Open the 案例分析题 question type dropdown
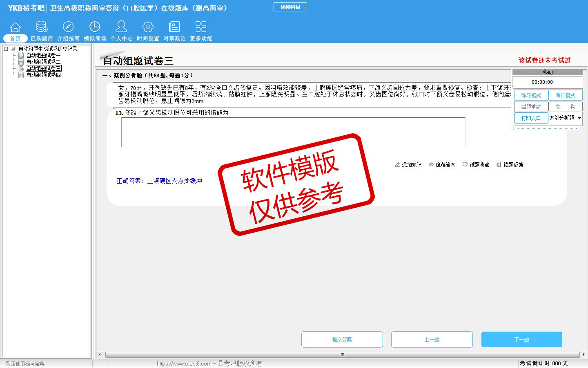 click(579, 118)
